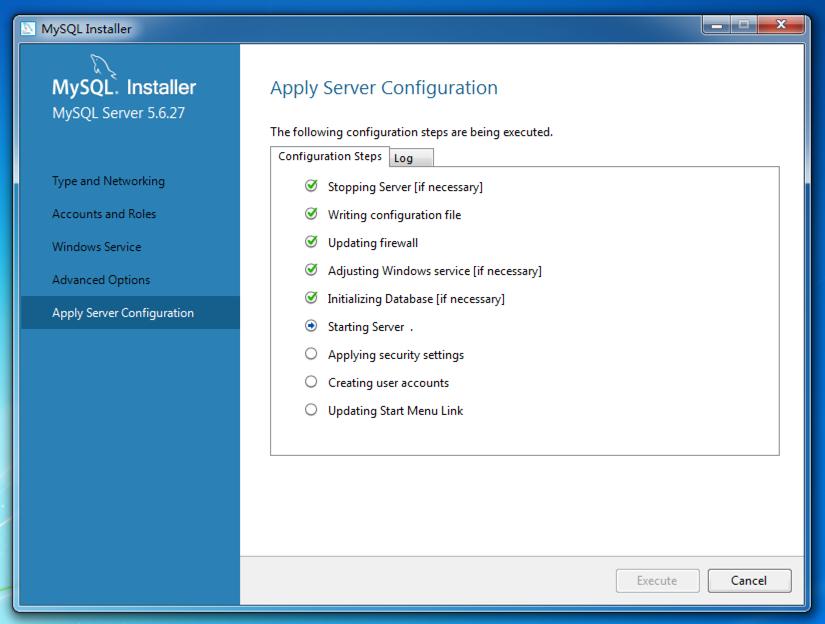Click the MySQL Installer title bar icon
825x624 pixels.
[28, 29]
